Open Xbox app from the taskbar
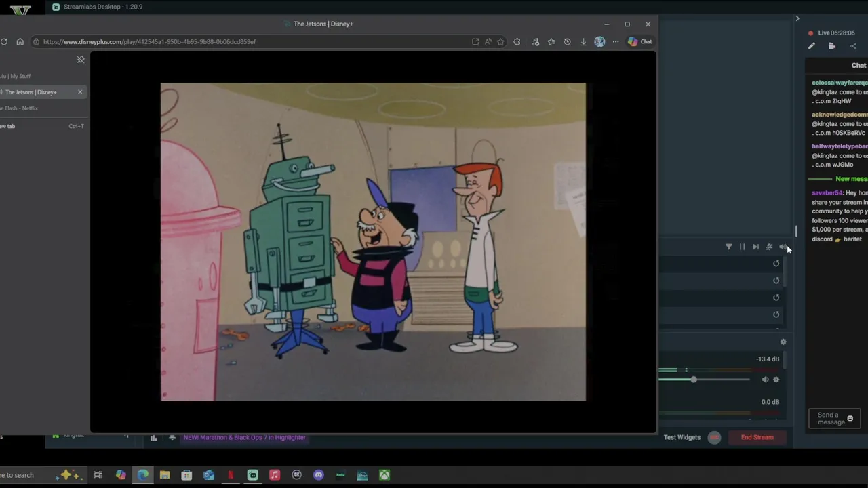The width and height of the screenshot is (868, 488). [x=384, y=475]
